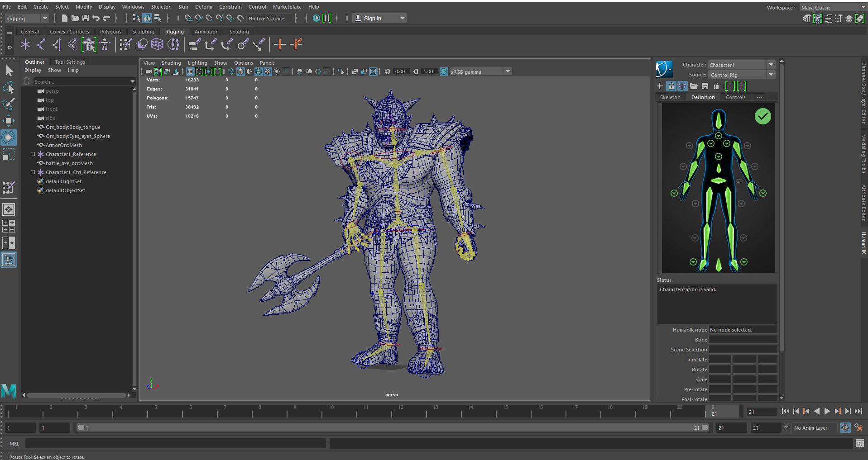Click the HumanIK main blue button
The image size is (868, 460).
664,69
